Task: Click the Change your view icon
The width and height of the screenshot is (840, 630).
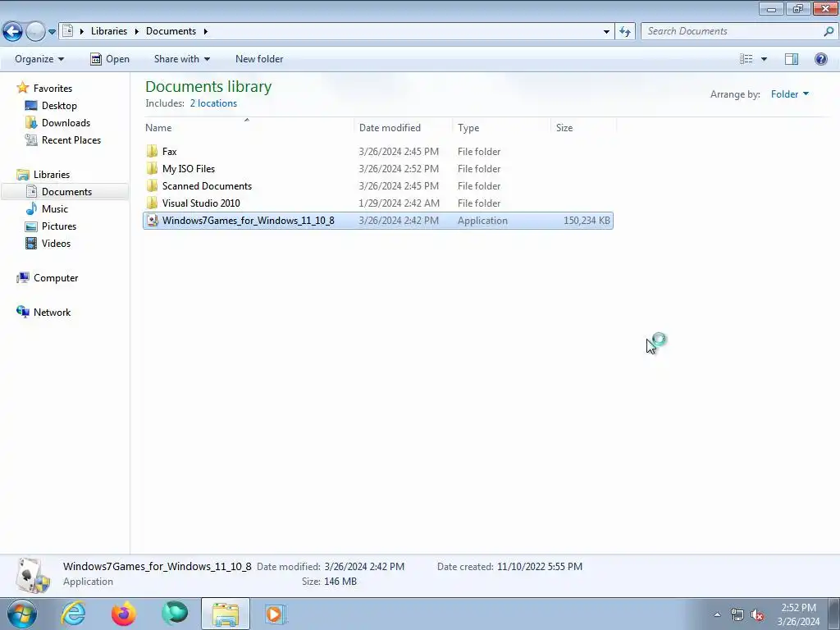Action: click(746, 59)
